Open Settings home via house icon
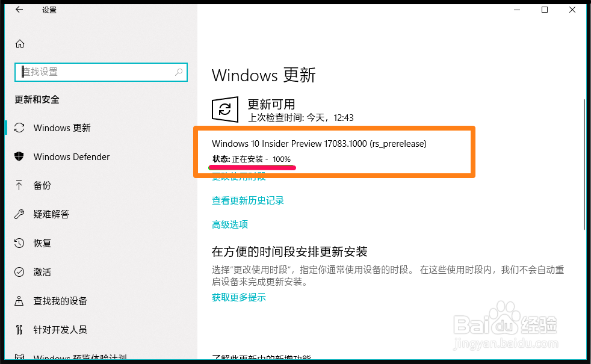This screenshot has width=591, height=364. pos(20,44)
